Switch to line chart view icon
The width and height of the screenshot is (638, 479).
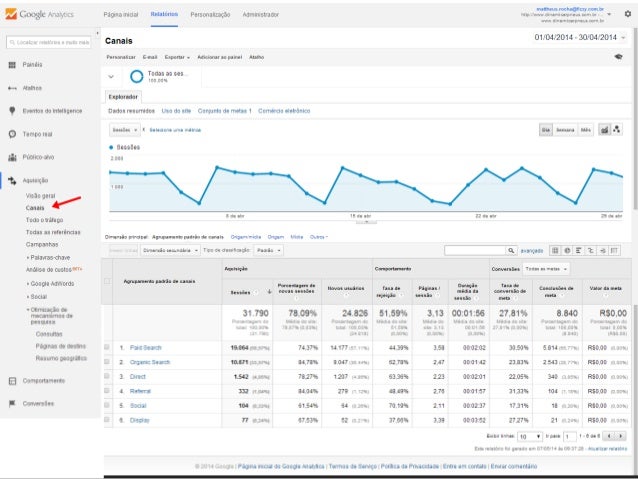point(605,130)
